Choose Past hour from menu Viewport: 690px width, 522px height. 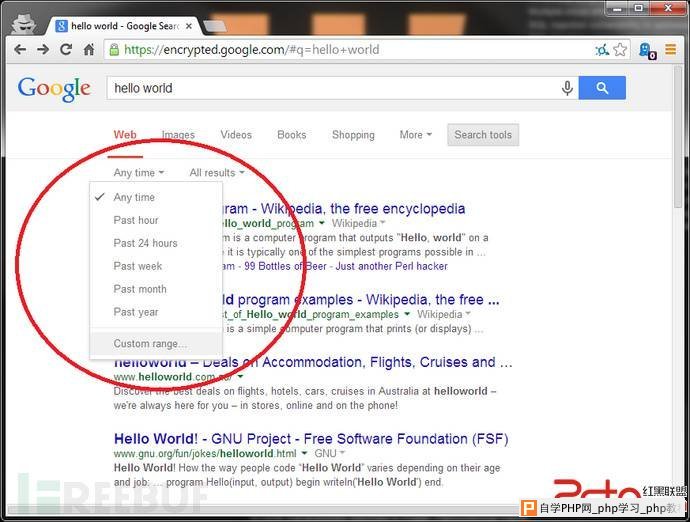[156, 220]
